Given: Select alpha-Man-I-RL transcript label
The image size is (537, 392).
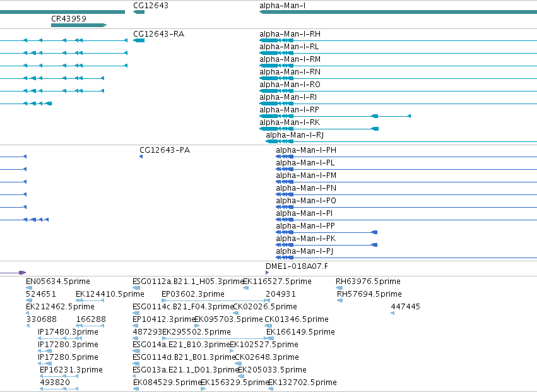Looking at the screenshot, I should [289, 47].
